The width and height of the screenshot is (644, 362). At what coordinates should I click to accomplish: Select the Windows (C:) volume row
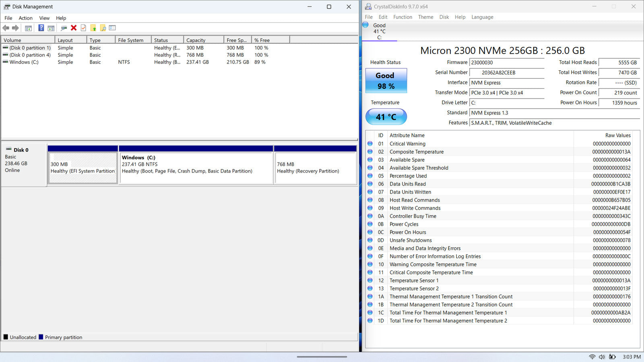pos(24,62)
